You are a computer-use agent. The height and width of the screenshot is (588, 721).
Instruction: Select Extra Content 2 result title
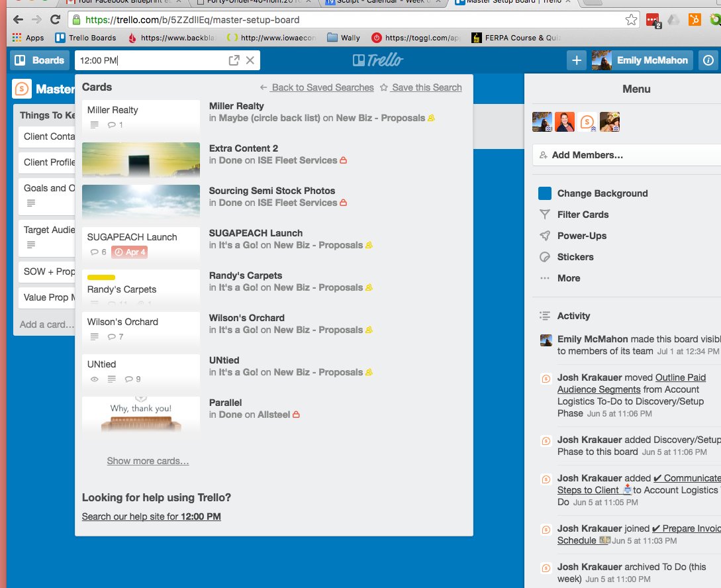click(x=243, y=148)
